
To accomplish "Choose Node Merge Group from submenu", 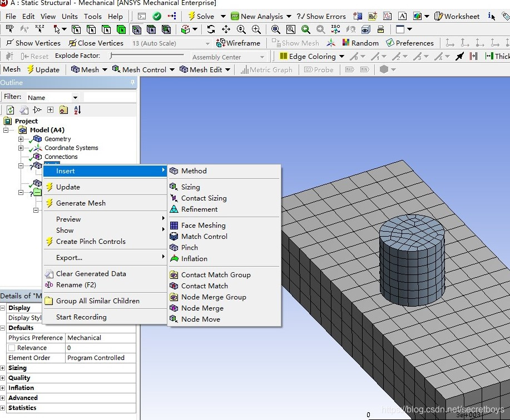I will (224, 297).
